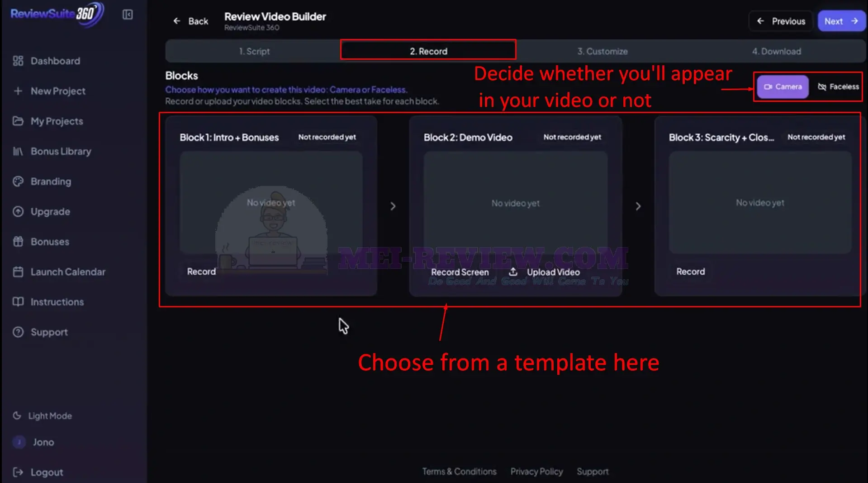The image size is (868, 483).
Task: Click the Block 1 'Not recorded yet' status
Action: coord(327,137)
